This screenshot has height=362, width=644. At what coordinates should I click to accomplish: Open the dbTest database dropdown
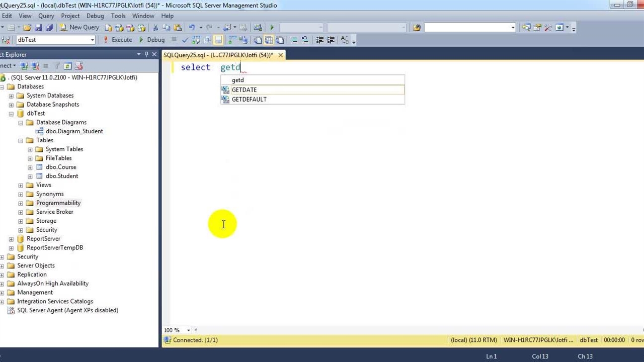click(x=92, y=40)
